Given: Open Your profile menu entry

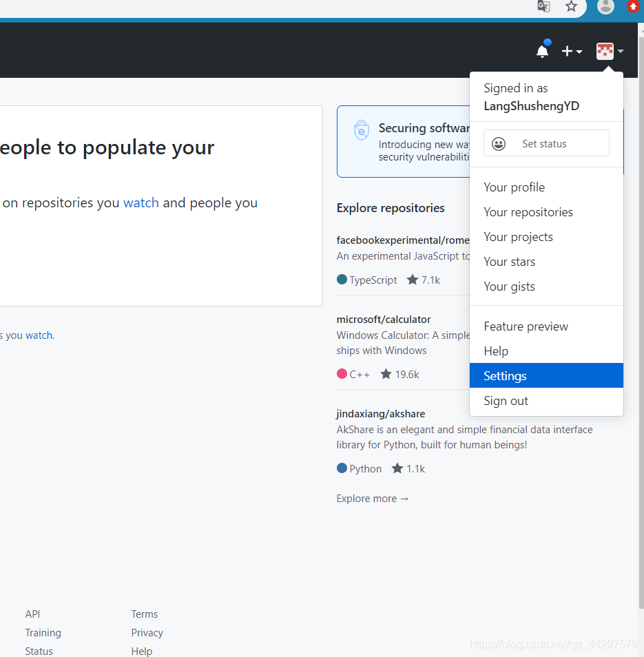Looking at the screenshot, I should pyautogui.click(x=546, y=187).
